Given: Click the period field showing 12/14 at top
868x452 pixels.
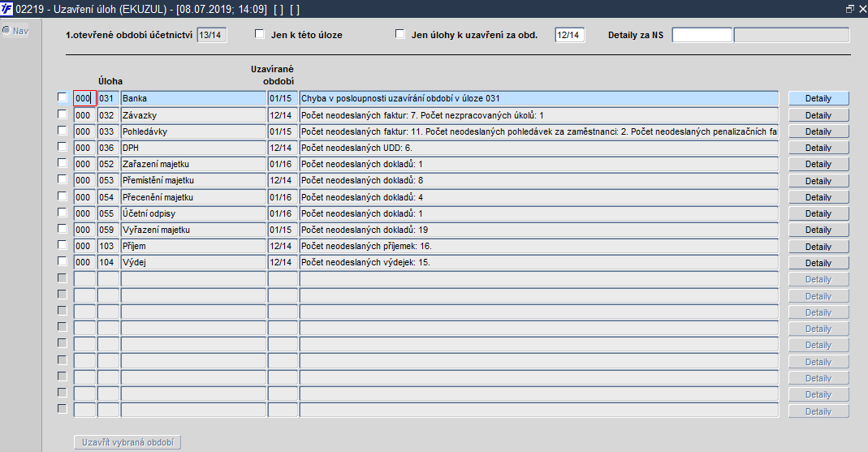Looking at the screenshot, I should 570,35.
